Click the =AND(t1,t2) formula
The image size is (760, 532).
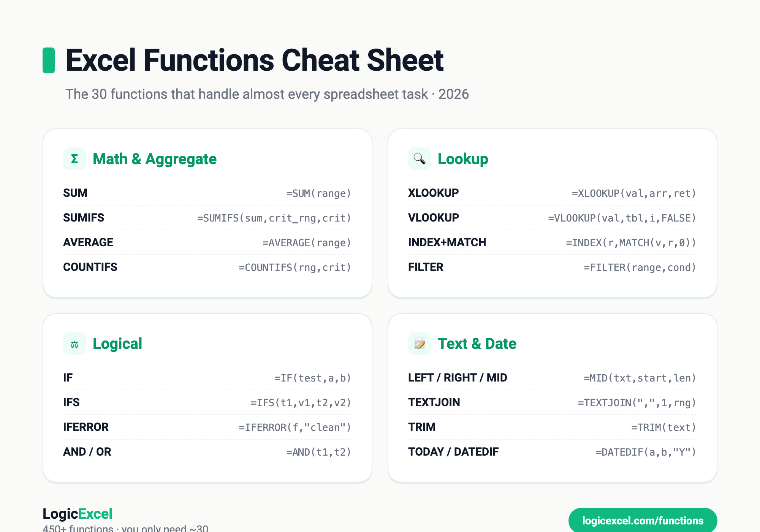tap(319, 452)
